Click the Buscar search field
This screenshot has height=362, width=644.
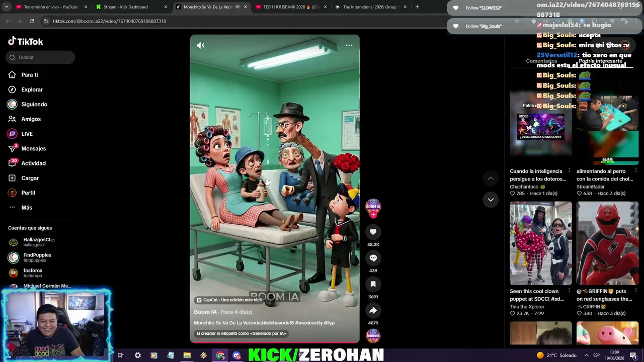tap(41, 57)
